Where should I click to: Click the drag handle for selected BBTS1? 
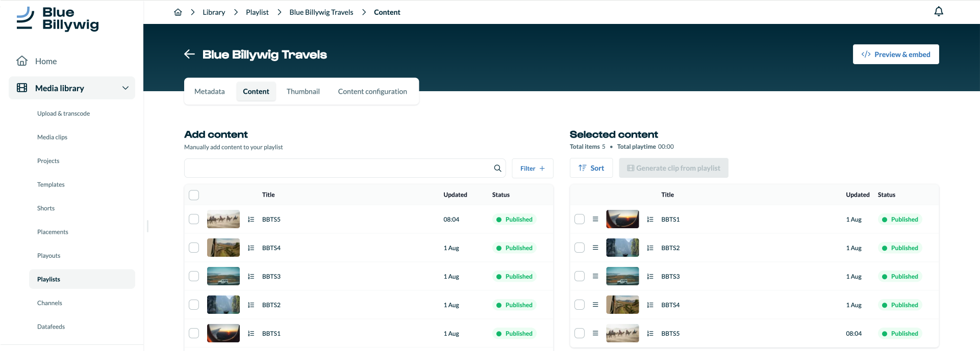coord(595,219)
